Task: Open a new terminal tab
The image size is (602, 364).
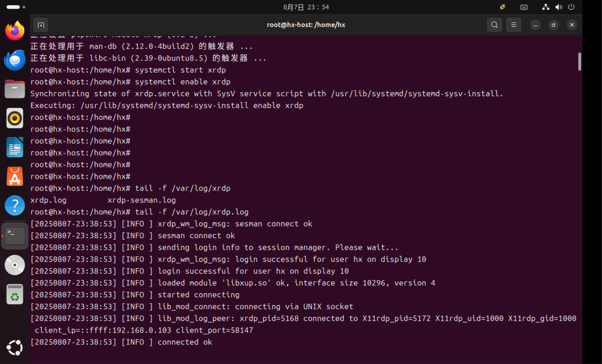Action: click(x=41, y=25)
